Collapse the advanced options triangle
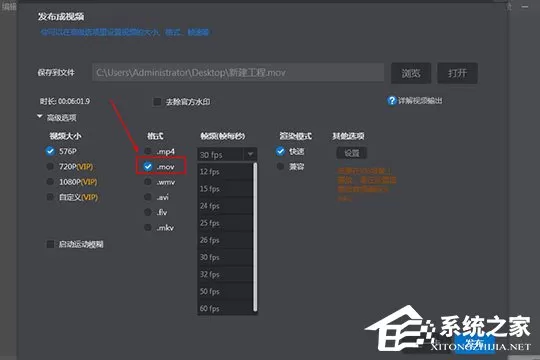The width and height of the screenshot is (540, 360). point(40,117)
